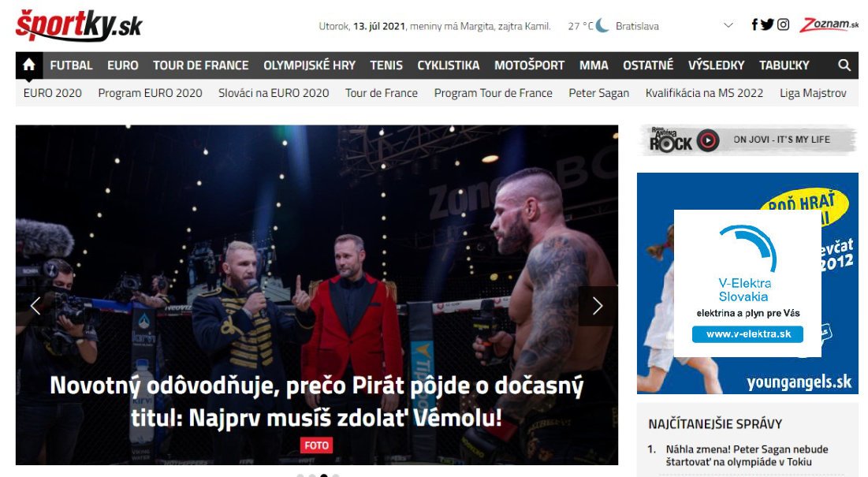Open the Twitter bird icon
Image resolution: width=868 pixels, height=477 pixels.
tap(767, 24)
